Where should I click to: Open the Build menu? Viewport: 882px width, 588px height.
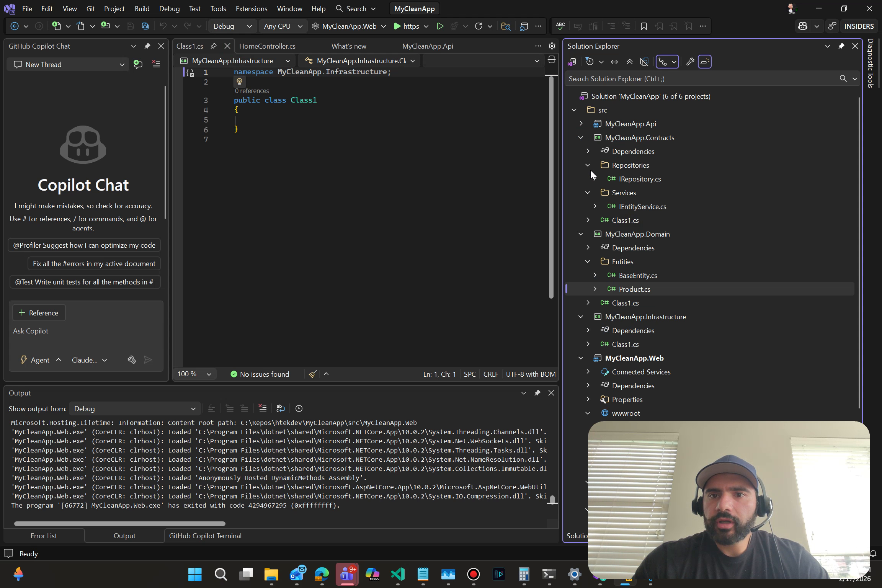pos(142,8)
